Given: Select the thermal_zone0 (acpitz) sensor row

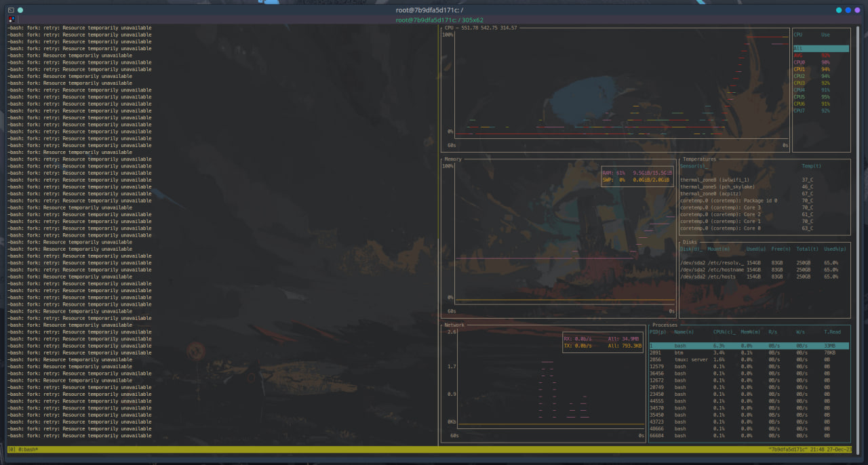Looking at the screenshot, I should coord(764,194).
